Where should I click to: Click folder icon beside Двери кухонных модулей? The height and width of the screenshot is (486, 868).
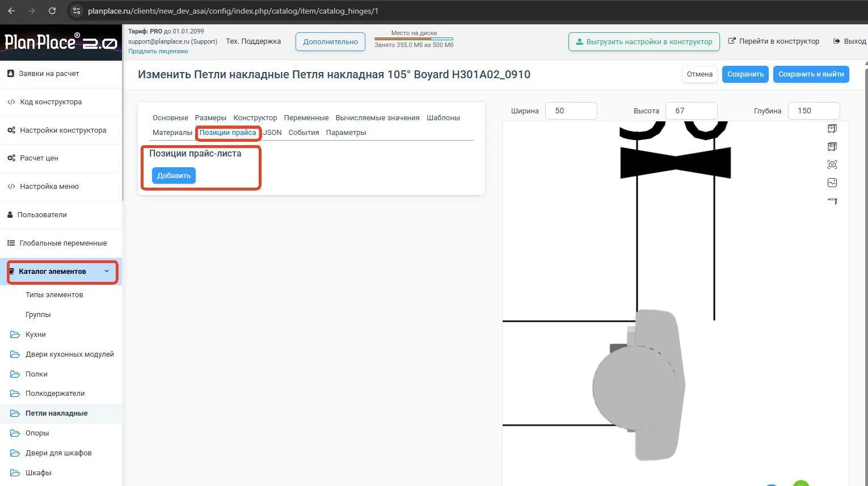point(15,354)
